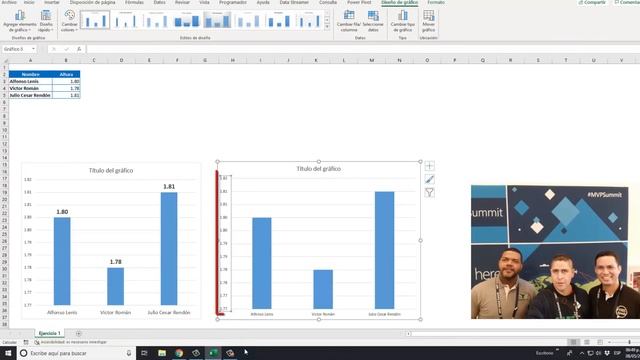The width and height of the screenshot is (640, 360).
Task: Open the Revisar ribbon tab
Action: [182, 2]
